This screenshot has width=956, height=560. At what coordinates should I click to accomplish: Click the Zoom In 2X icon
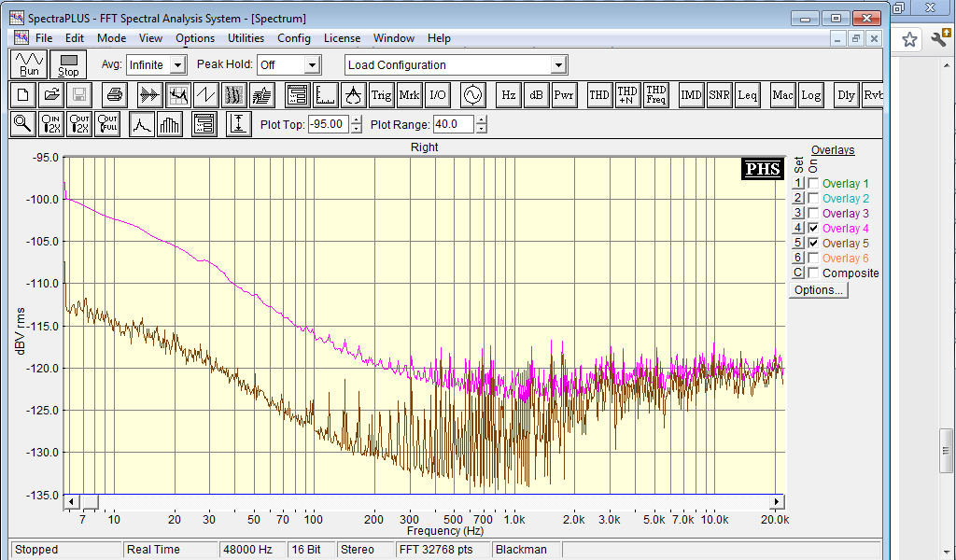click(x=51, y=124)
